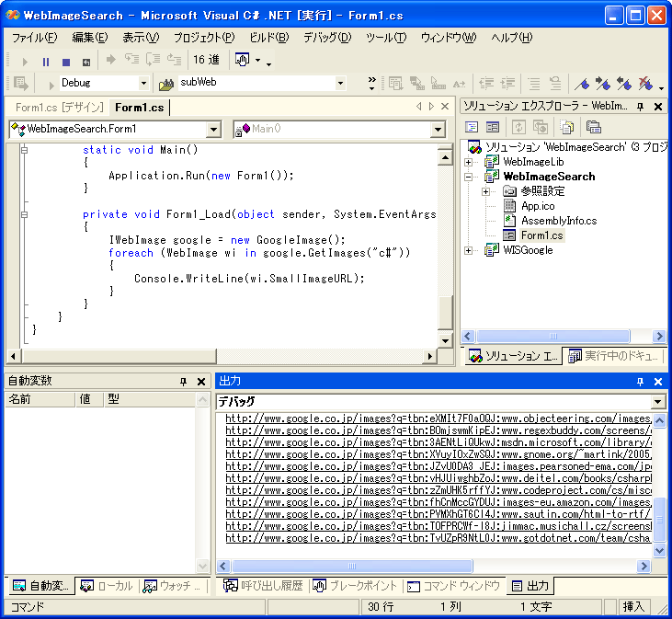Open dropdown arrow beside Breakpoints icon

coord(258,60)
